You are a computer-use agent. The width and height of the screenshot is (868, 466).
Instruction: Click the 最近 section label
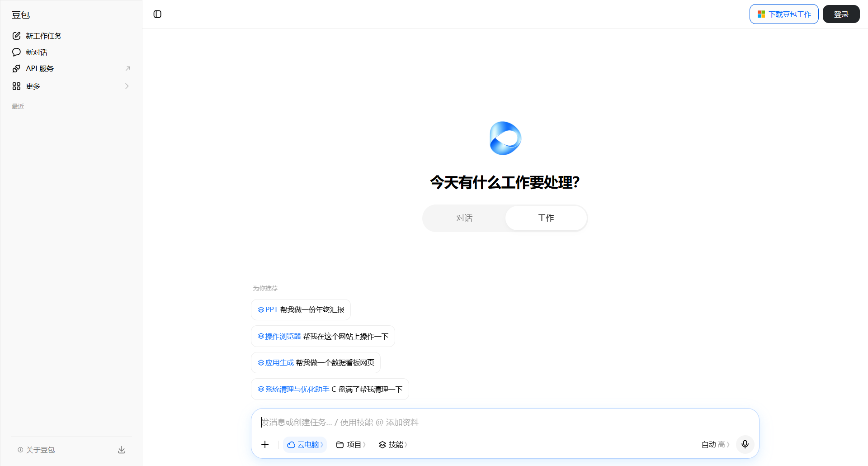[x=18, y=106]
